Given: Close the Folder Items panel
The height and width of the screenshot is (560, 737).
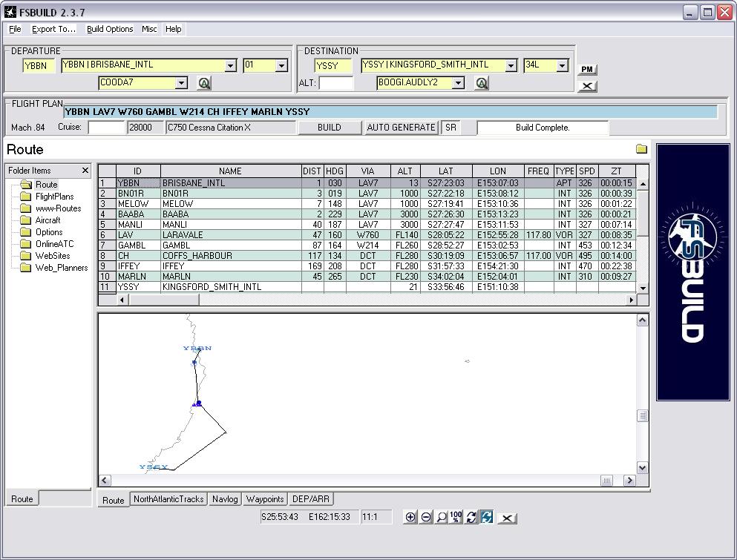Looking at the screenshot, I should click(x=85, y=170).
